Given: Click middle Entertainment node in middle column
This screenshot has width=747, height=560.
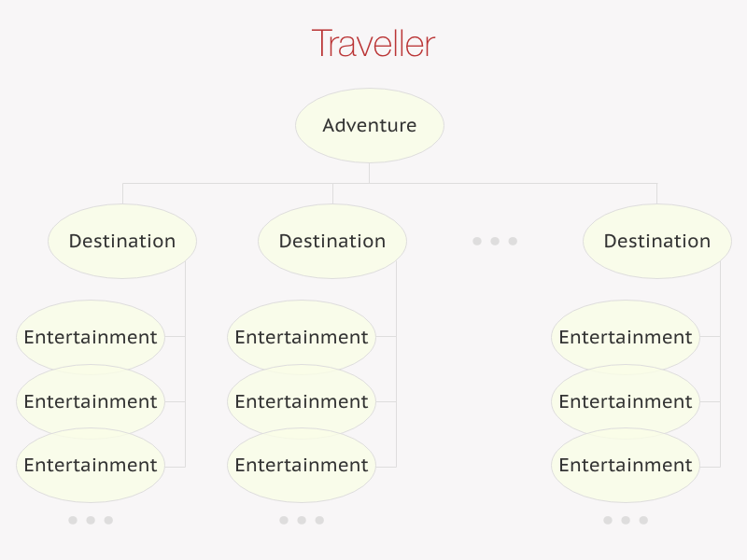Looking at the screenshot, I should pyautogui.click(x=302, y=401).
